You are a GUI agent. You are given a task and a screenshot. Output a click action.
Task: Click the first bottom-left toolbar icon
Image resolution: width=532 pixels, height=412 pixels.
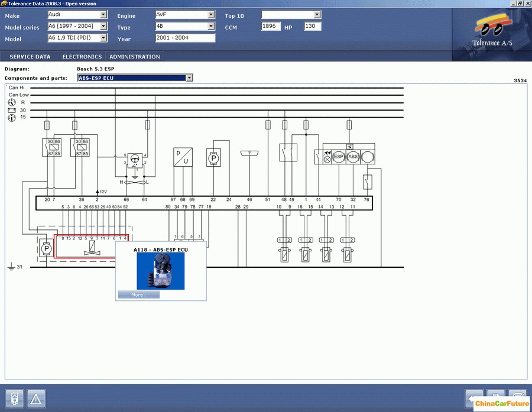(x=15, y=398)
